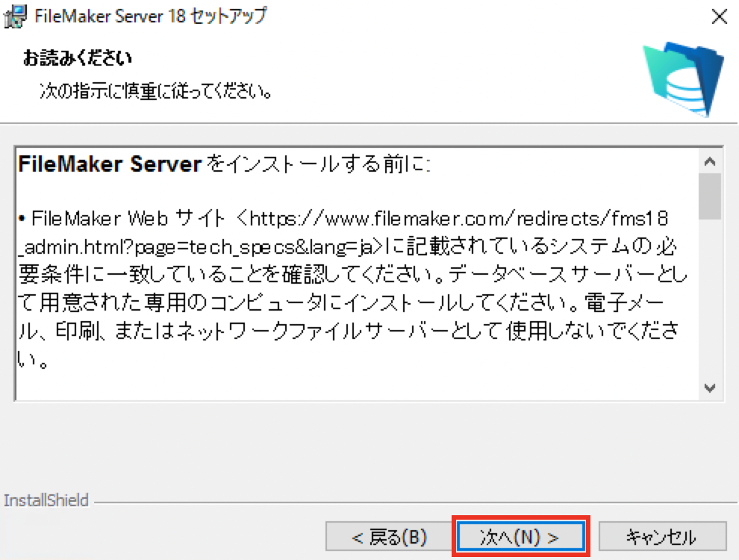Screen dimensions: 739x560
Task: Click the お読みください header title
Action: tap(78, 58)
